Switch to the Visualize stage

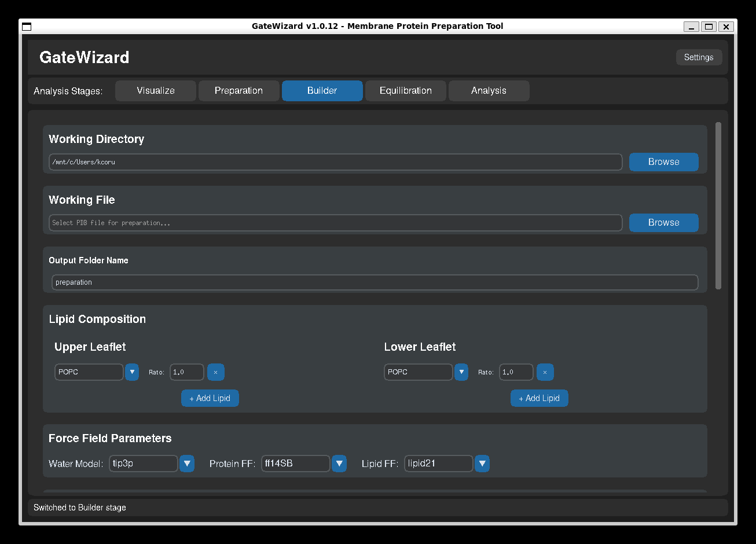(155, 90)
